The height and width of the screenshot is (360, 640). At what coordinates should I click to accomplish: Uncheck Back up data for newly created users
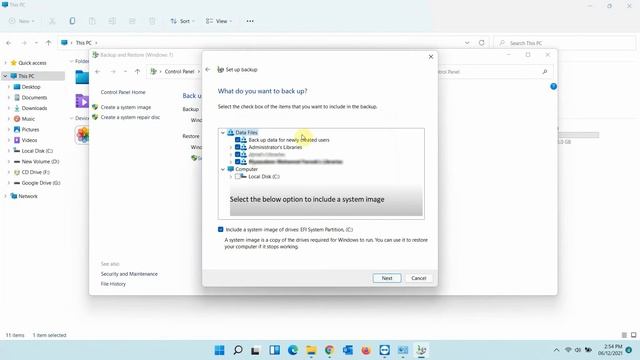coord(238,140)
